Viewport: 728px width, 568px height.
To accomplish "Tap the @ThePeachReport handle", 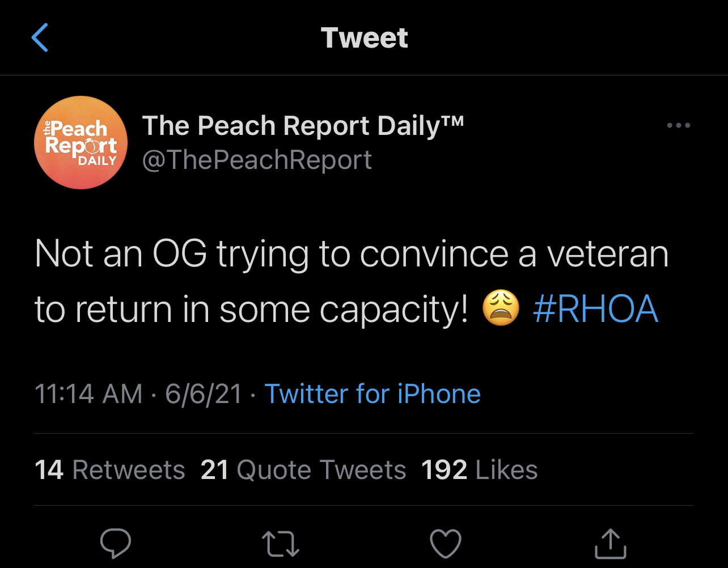I will click(257, 160).
